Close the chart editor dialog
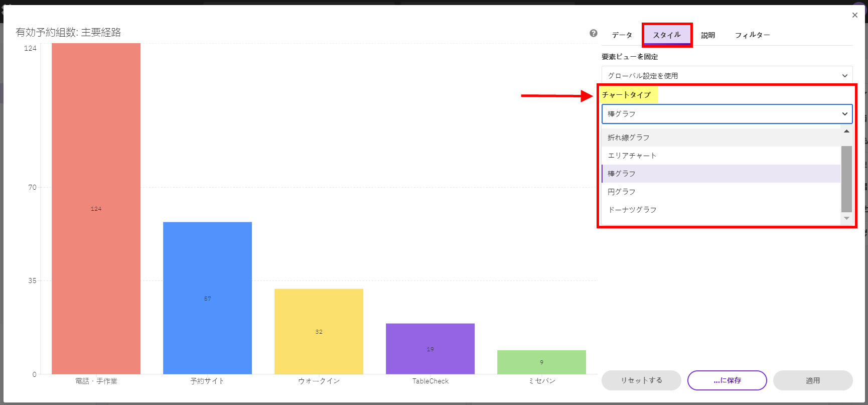Viewport: 868px width, 405px height. click(855, 15)
